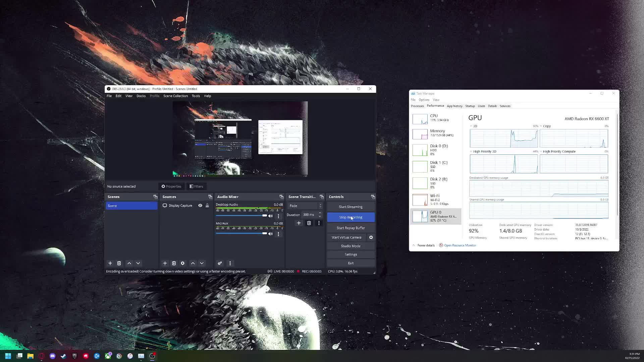Select GPU 0 in the Task Manager sidebar
This screenshot has height=362, width=644.
pyautogui.click(x=436, y=216)
